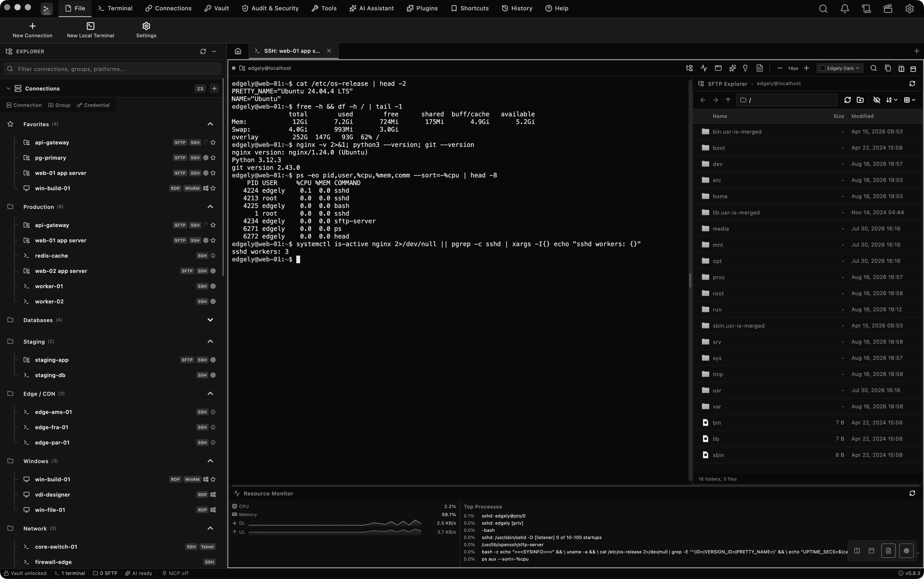Search within terminal using magnifier icon
The width and height of the screenshot is (924, 579).
pos(874,68)
